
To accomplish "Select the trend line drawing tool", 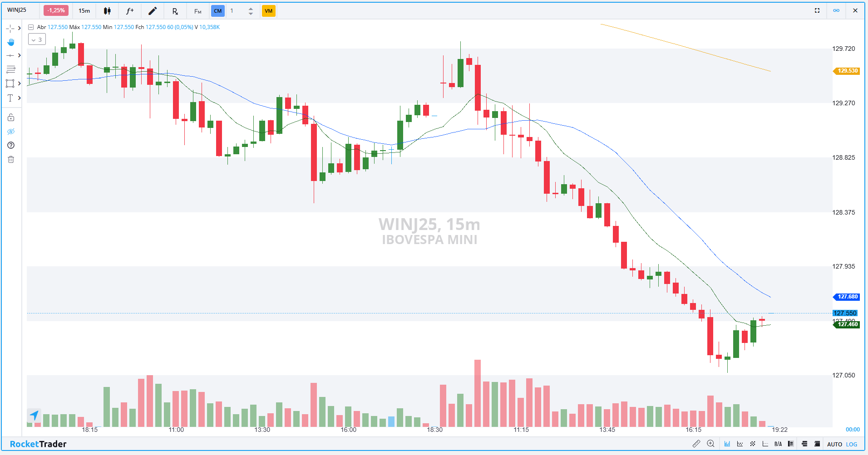I will (10, 55).
